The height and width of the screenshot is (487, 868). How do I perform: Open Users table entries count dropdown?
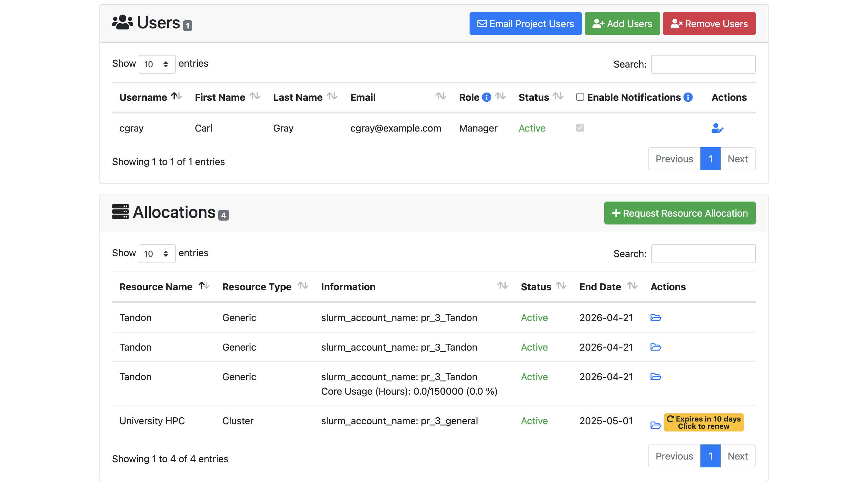pyautogui.click(x=157, y=64)
